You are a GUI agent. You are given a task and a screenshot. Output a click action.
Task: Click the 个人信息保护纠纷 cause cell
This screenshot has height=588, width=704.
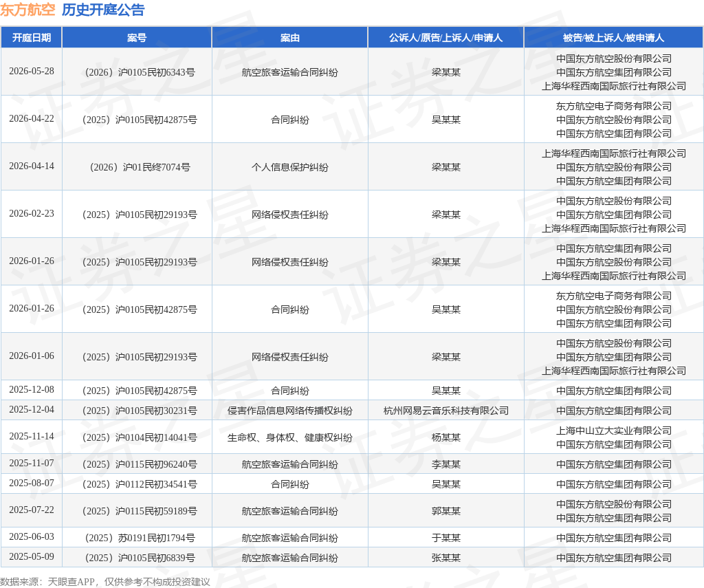pyautogui.click(x=290, y=167)
